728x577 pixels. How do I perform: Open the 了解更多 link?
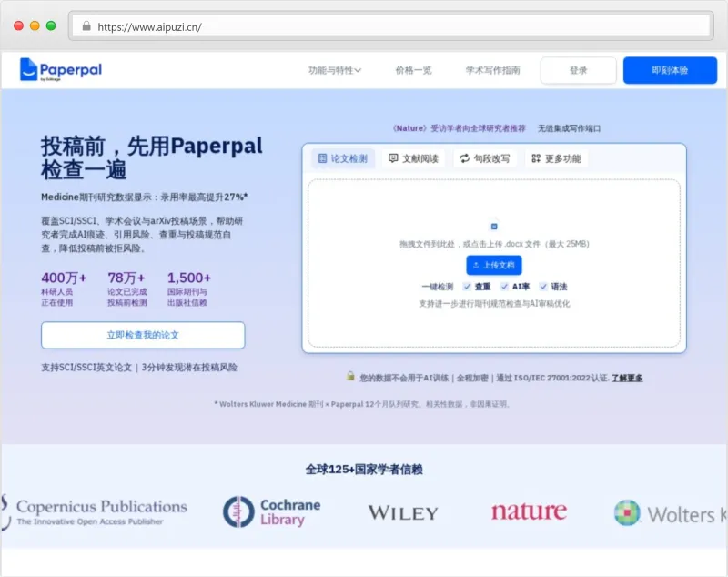[627, 378]
